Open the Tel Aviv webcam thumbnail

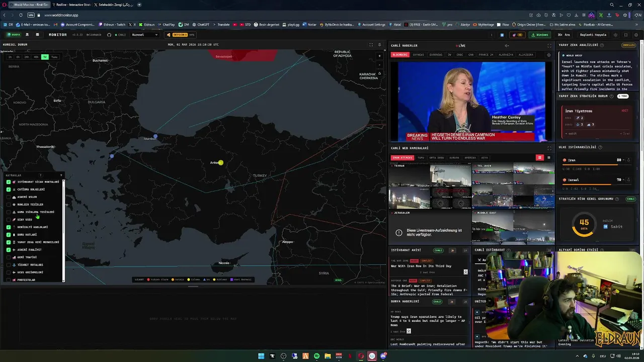(x=513, y=186)
